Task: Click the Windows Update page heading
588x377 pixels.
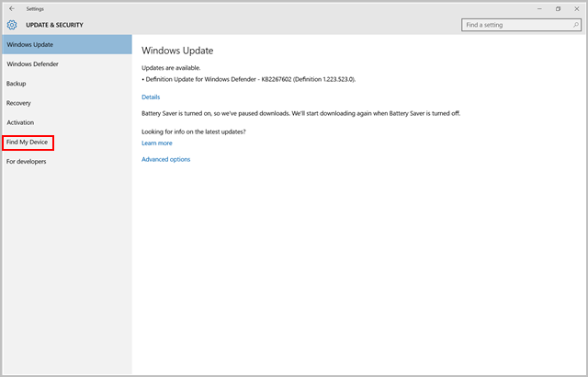Action: tap(177, 51)
